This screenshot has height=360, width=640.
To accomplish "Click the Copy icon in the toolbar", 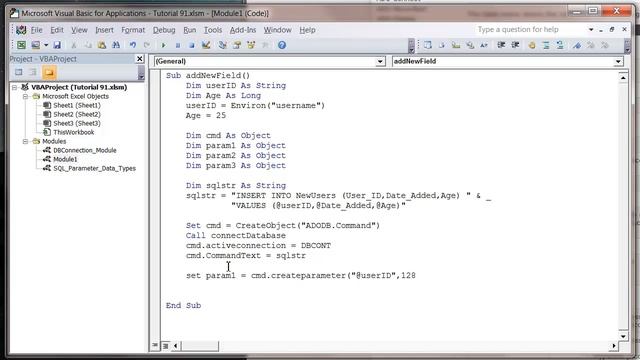I will (x=88, y=45).
